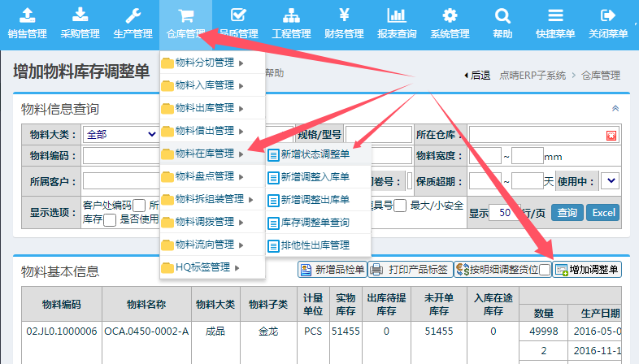
Task: Collapse the 物料信息查询 panel chevron
Action: pos(615,108)
